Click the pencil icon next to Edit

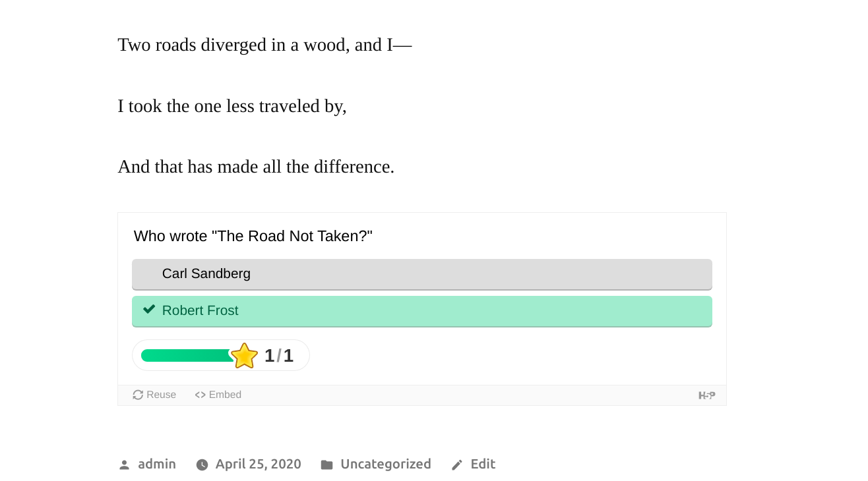click(x=456, y=464)
